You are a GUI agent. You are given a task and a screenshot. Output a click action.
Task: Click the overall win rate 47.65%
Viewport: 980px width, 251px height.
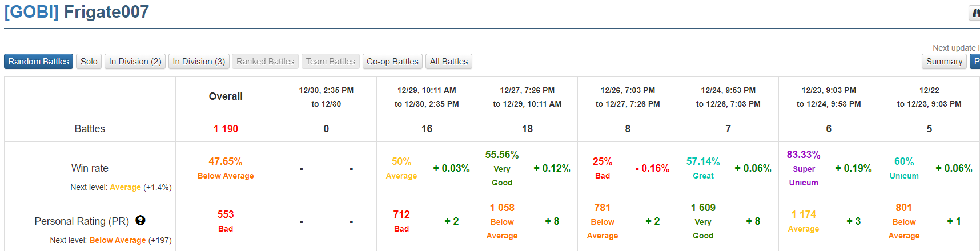pos(226,161)
